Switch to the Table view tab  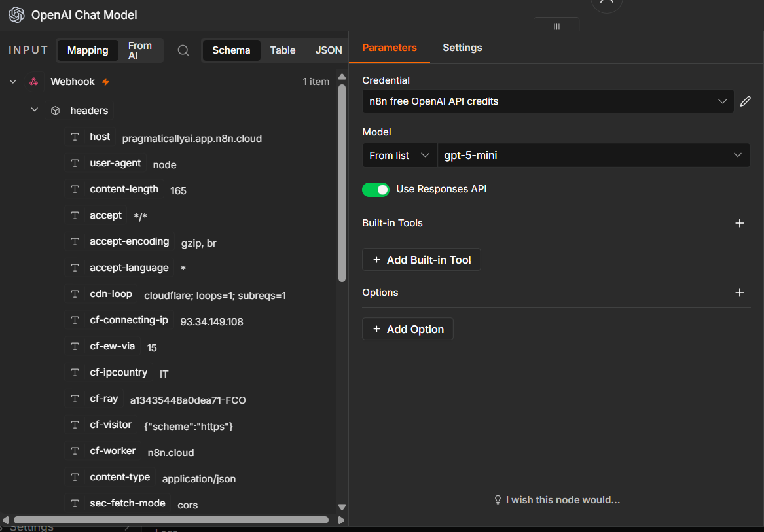tap(283, 50)
